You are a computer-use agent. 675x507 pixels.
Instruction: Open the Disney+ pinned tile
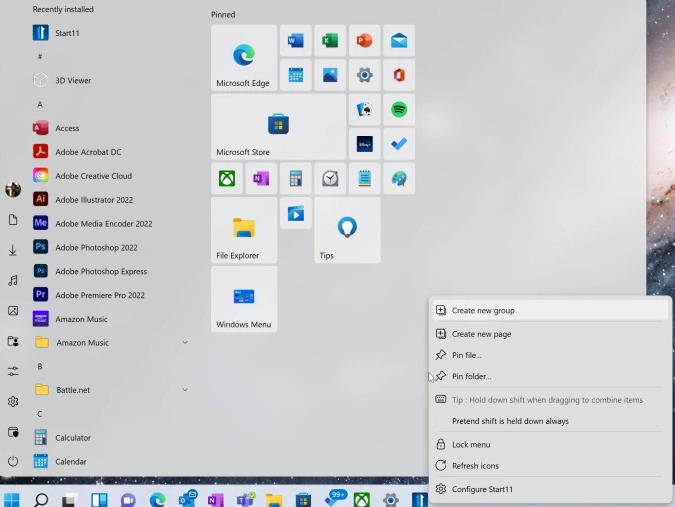tap(365, 144)
